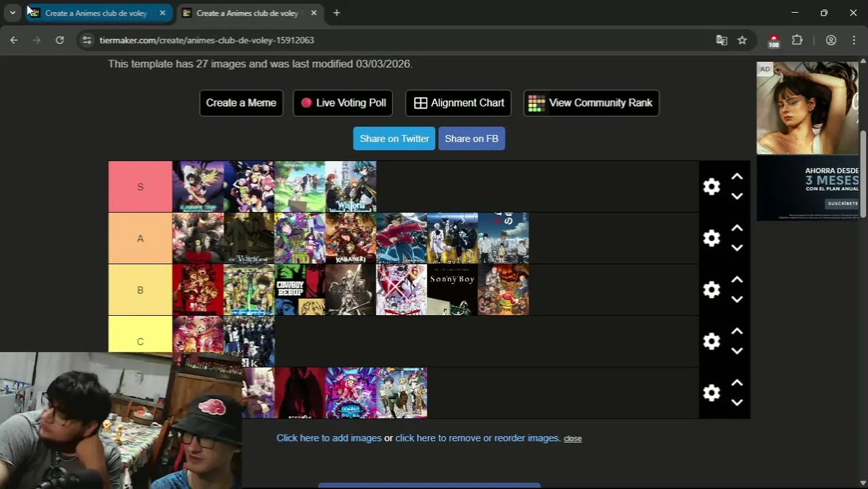Open tab search dropdown arrow
This screenshot has height=489, width=868.
[12, 13]
